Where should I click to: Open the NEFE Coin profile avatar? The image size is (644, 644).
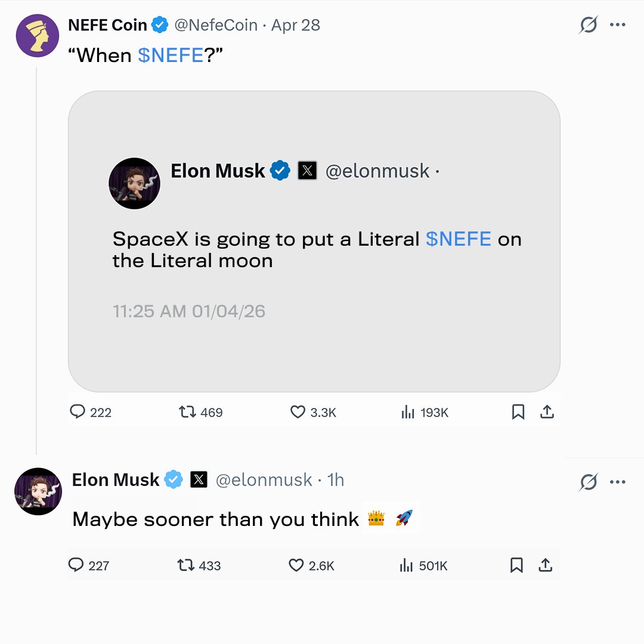(x=38, y=36)
